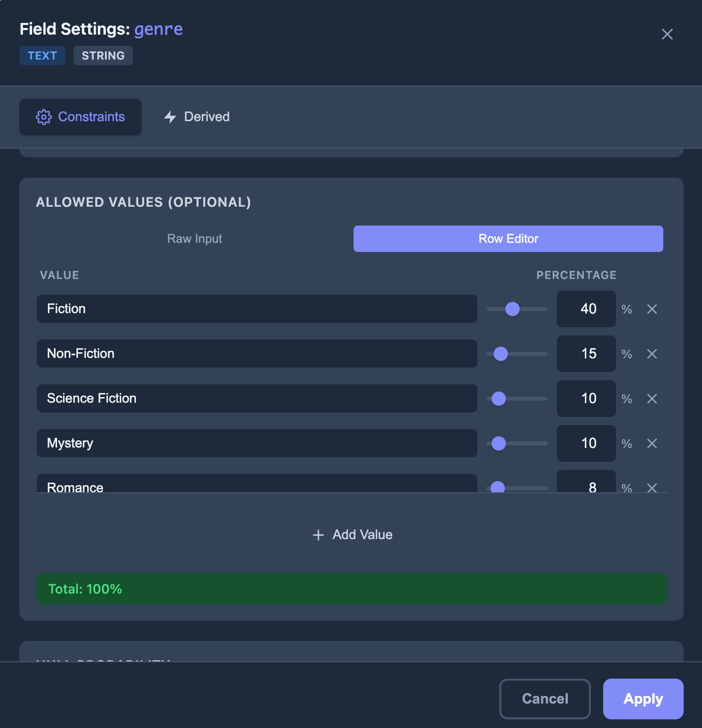Remove the Non-Fiction value row
The image size is (702, 728).
652,354
